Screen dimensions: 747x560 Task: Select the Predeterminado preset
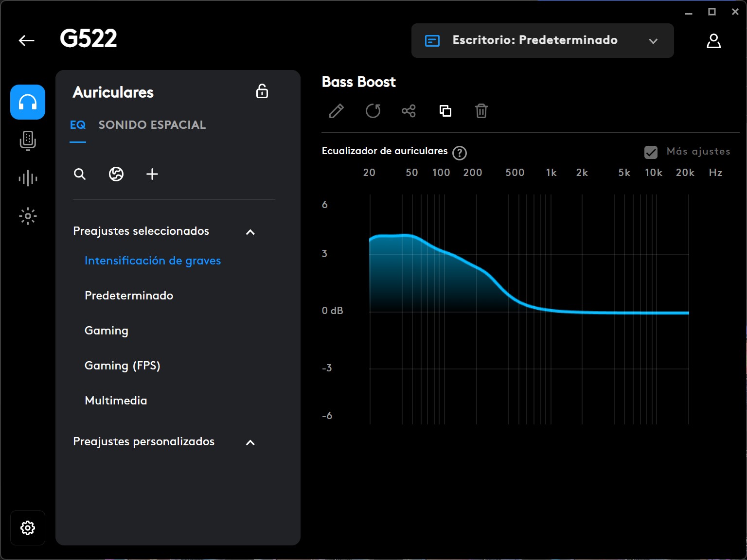[x=129, y=296]
